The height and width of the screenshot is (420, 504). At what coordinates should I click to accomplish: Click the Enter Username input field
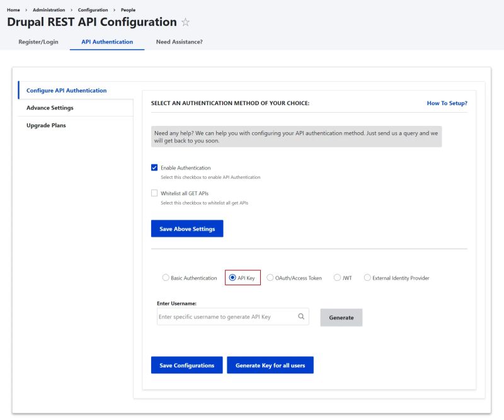[x=226, y=317]
